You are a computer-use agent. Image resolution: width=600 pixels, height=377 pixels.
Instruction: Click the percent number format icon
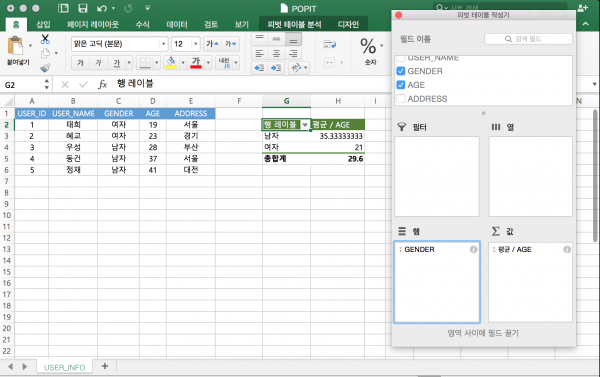point(368,46)
